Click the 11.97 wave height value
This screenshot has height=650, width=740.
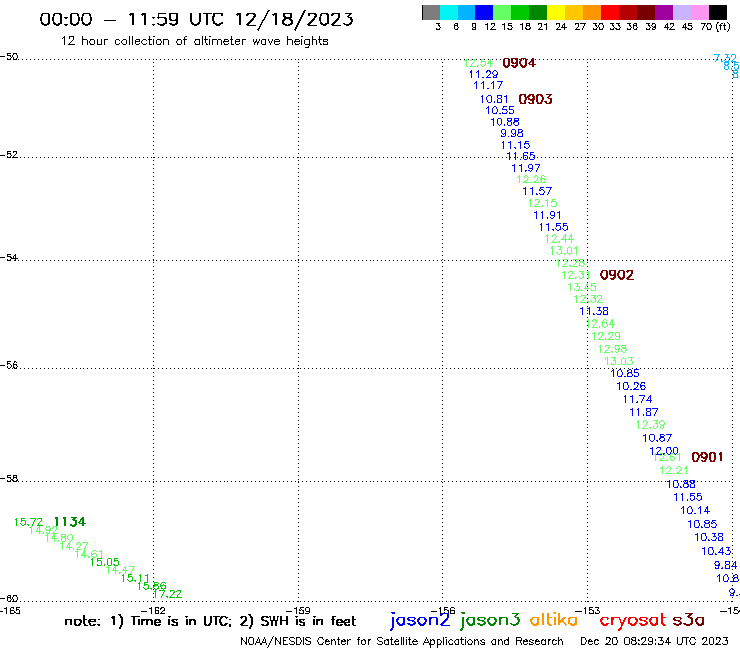click(x=526, y=168)
